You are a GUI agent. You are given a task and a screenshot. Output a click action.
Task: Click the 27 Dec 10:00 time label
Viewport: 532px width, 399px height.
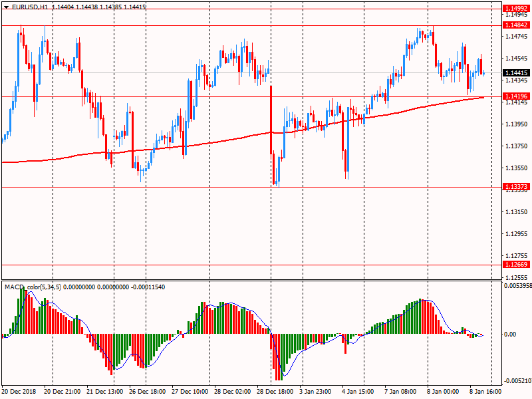[190, 392]
